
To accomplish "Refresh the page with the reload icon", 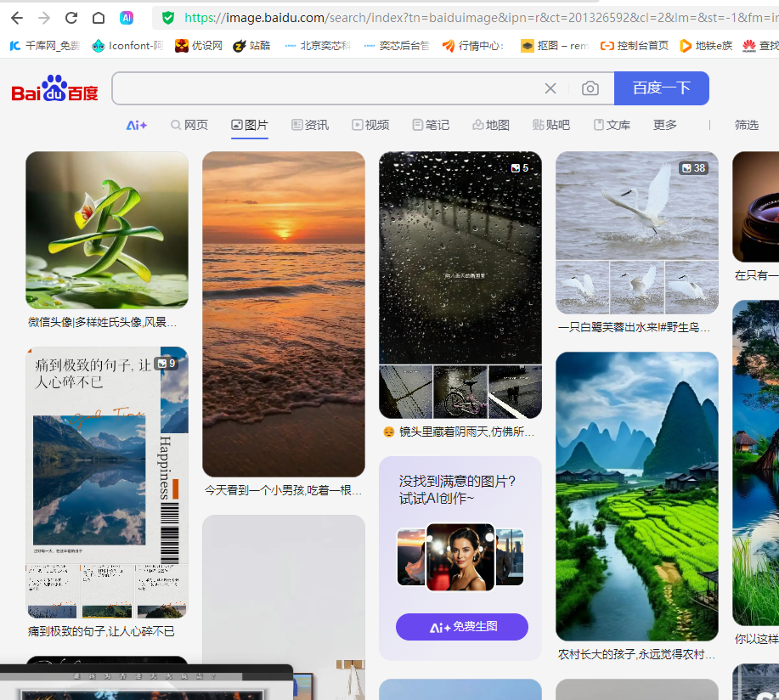I will click(71, 17).
